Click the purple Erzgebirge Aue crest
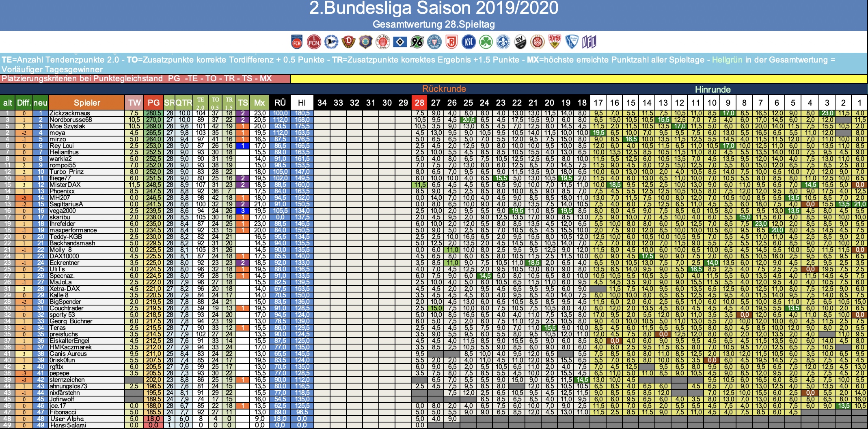Screen dimensions: 868x429 point(365,42)
